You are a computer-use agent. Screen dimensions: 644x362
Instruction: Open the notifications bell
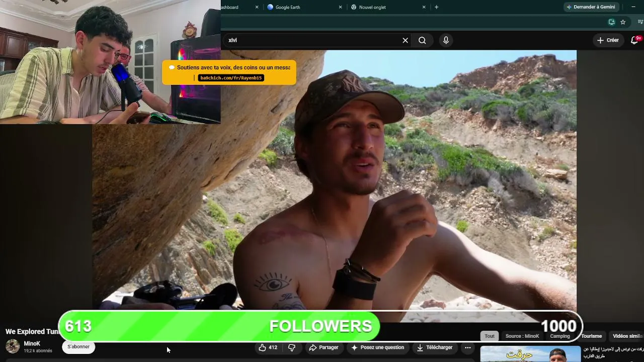635,40
